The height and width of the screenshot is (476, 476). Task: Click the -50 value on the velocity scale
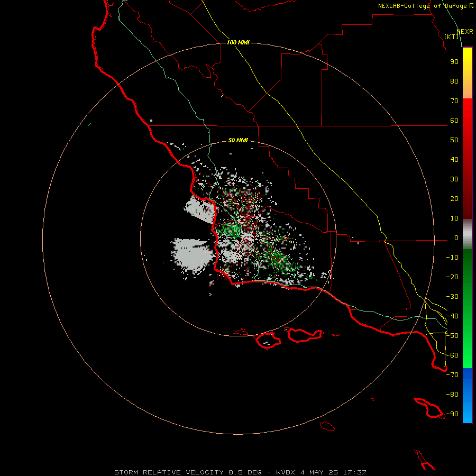[x=452, y=336]
